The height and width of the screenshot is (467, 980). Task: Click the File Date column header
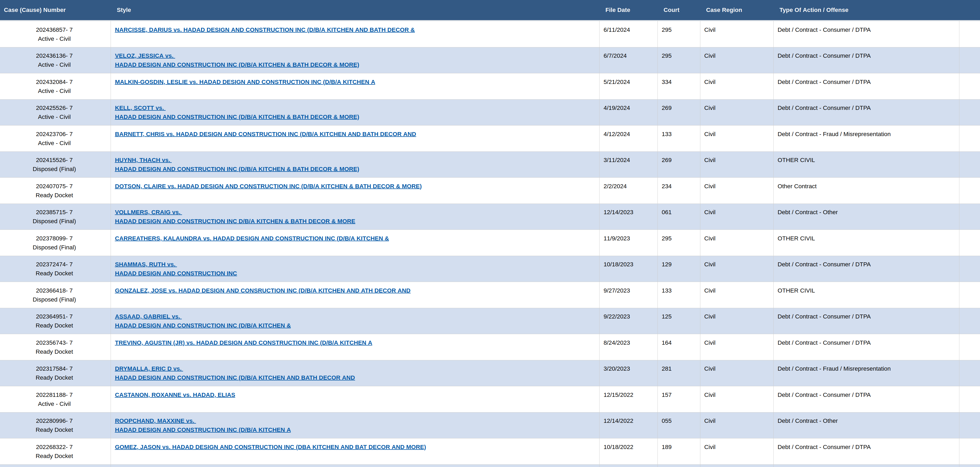click(x=618, y=10)
